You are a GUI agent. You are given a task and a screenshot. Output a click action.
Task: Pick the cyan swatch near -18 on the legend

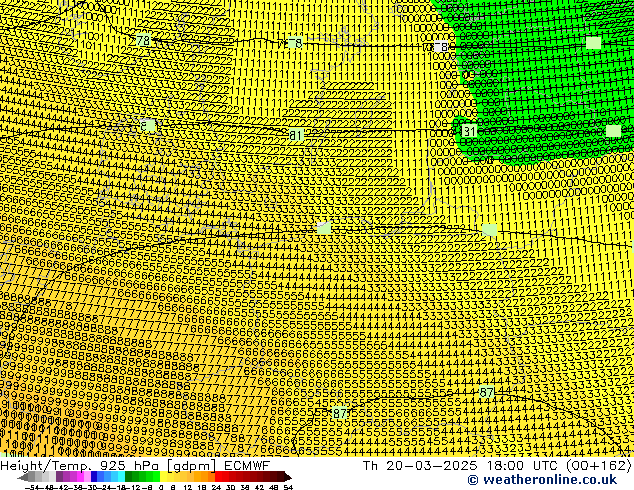(121, 477)
